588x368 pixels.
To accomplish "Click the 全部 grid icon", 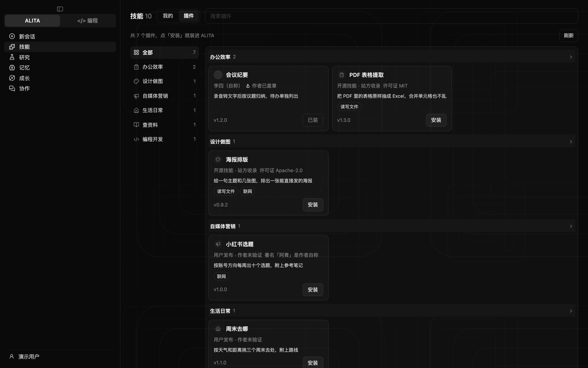I will point(136,52).
